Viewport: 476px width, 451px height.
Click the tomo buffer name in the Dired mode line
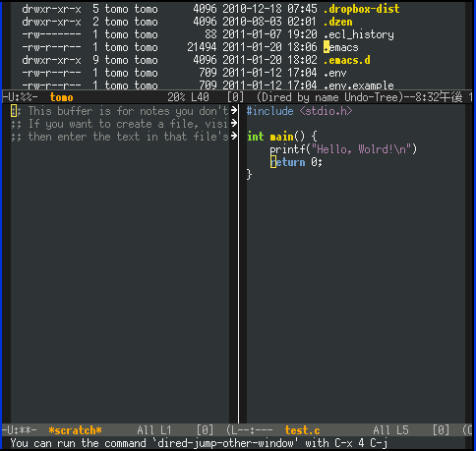coord(61,97)
